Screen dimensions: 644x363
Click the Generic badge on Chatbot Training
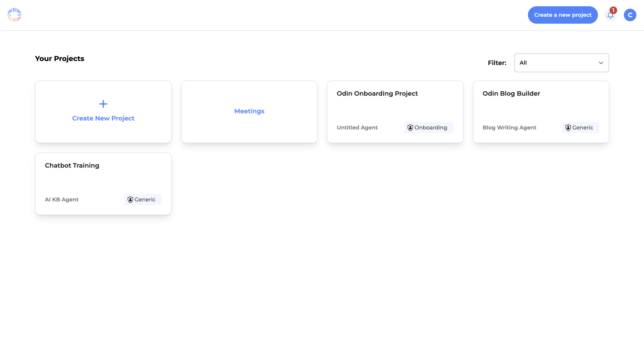pos(143,199)
